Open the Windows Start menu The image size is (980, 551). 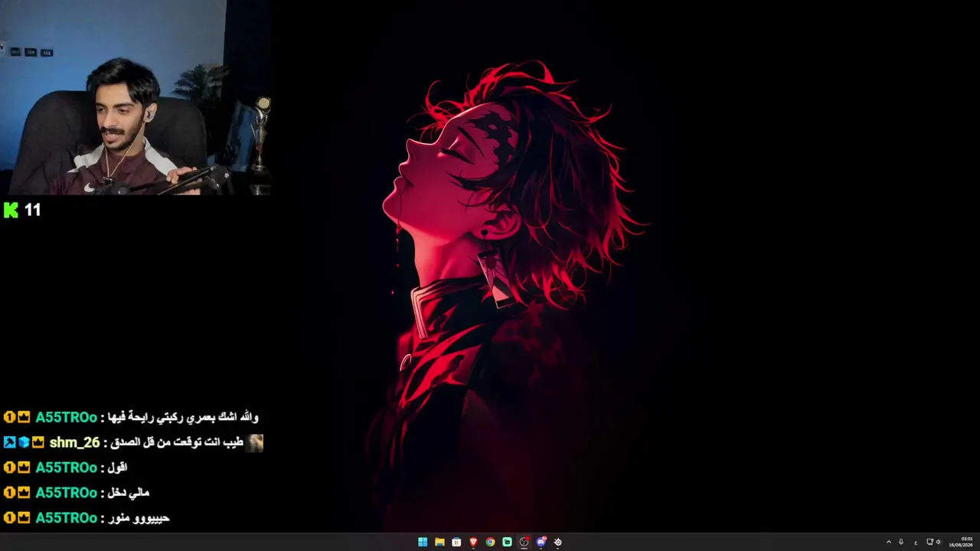pyautogui.click(x=423, y=542)
